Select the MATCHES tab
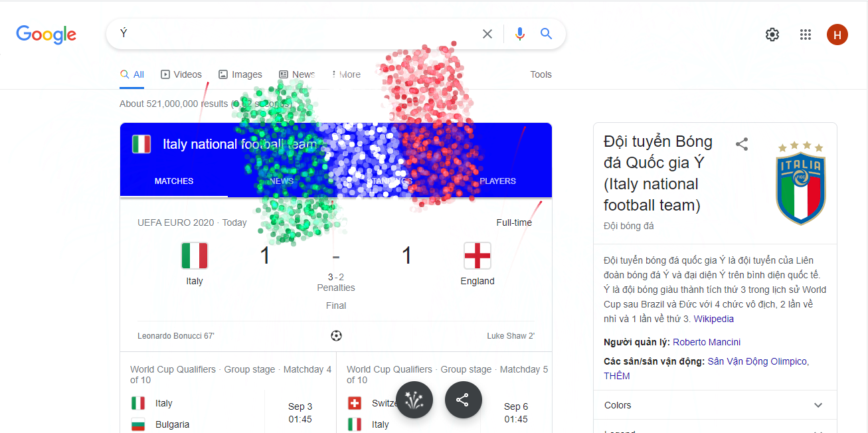The image size is (868, 433). [174, 181]
